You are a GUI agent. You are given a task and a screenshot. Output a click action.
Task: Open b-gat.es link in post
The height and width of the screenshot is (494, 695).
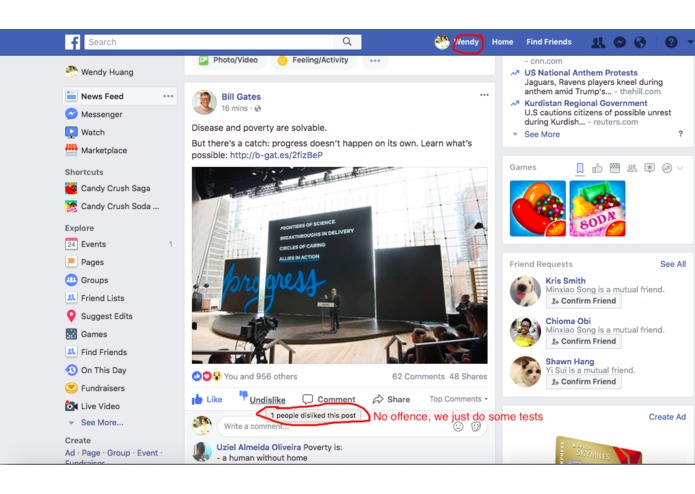point(276,155)
